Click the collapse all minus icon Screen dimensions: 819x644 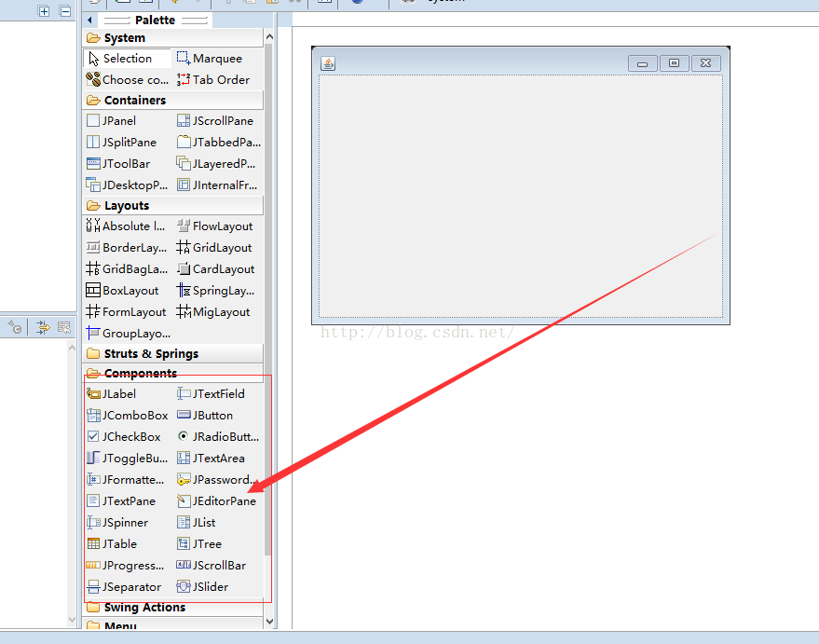coord(65,11)
